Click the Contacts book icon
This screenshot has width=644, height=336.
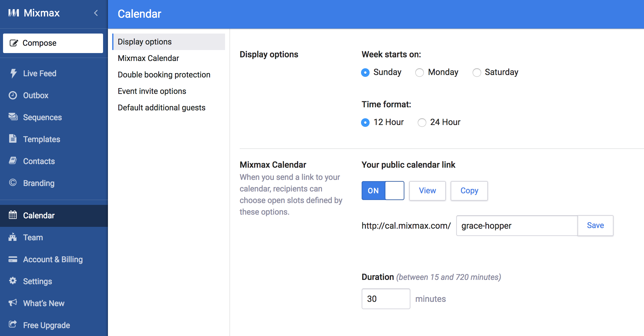pyautogui.click(x=13, y=161)
